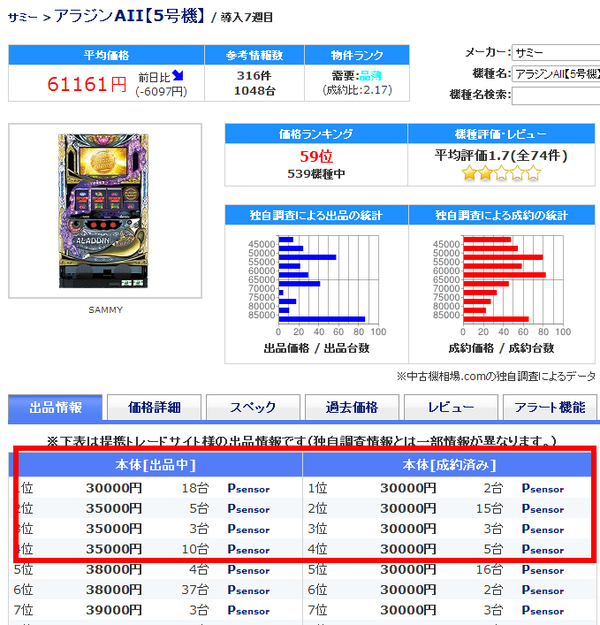Switch to the 価格詳細 tab

tap(154, 407)
